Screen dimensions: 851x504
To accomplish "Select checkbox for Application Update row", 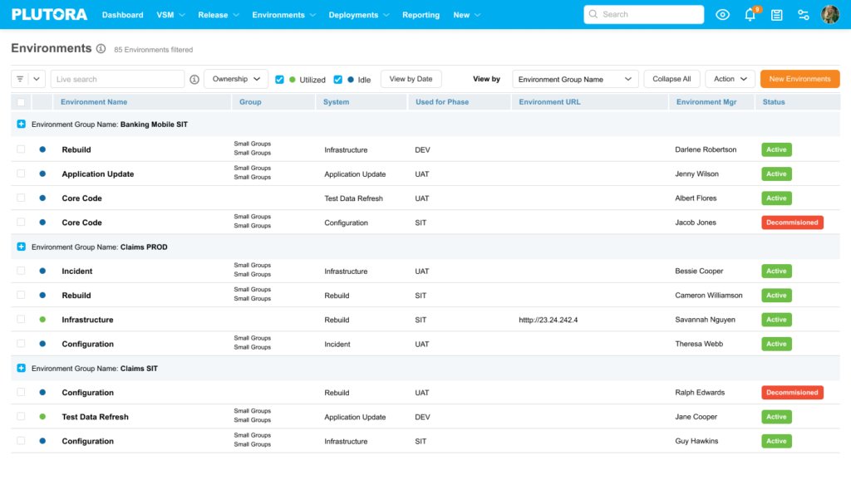I will point(21,174).
